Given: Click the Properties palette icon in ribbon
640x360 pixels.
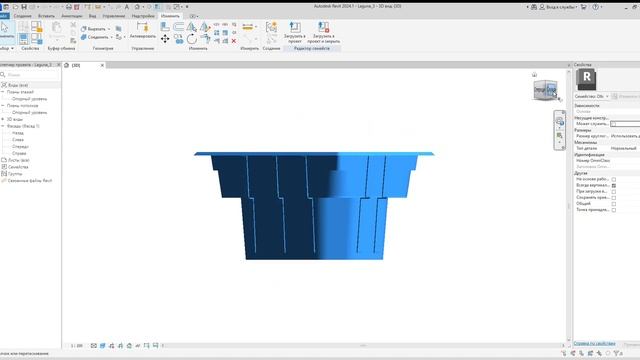Looking at the screenshot, I should [23, 39].
